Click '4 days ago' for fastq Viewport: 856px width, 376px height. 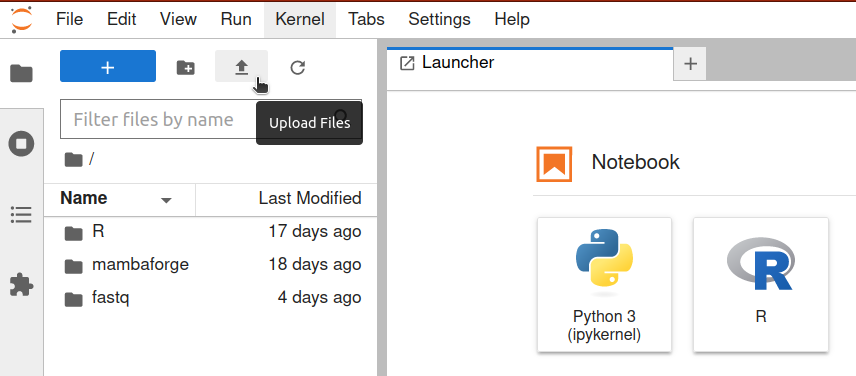click(x=319, y=298)
